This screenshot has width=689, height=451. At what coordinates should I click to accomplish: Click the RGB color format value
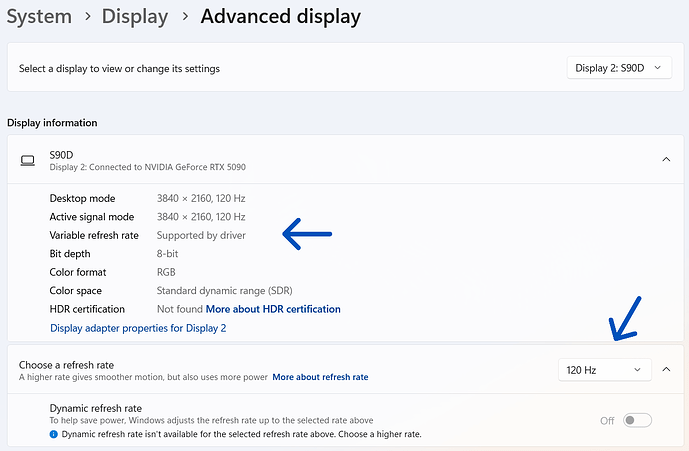point(166,272)
